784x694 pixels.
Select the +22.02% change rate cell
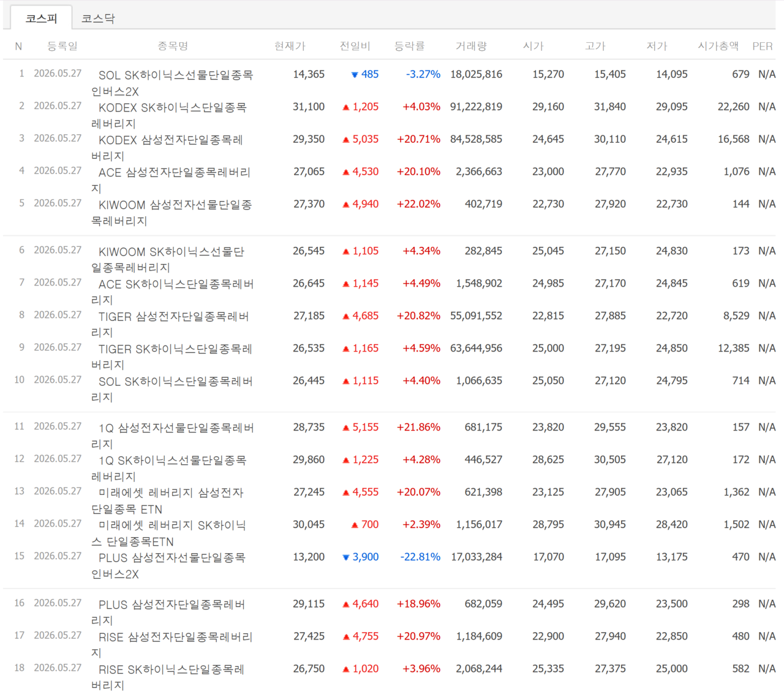[419, 204]
